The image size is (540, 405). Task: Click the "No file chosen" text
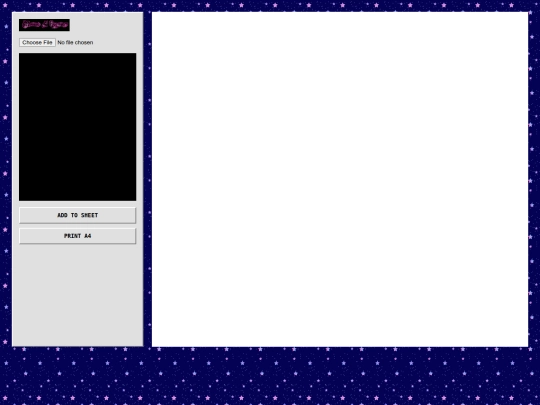tap(75, 42)
